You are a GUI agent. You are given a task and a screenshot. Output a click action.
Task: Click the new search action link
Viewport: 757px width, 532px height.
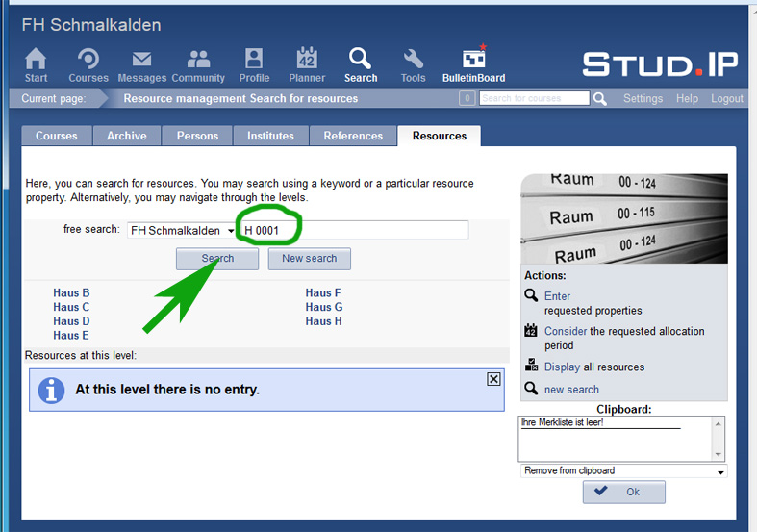571,389
